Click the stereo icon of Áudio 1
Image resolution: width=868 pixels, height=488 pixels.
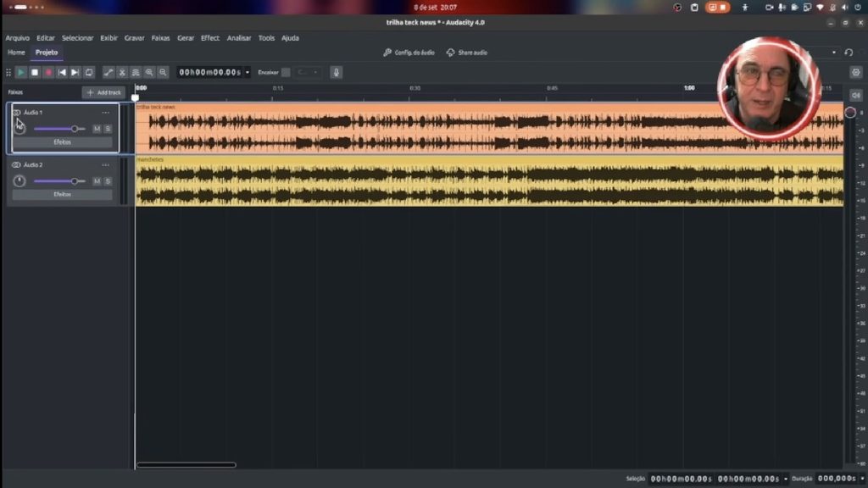click(17, 113)
